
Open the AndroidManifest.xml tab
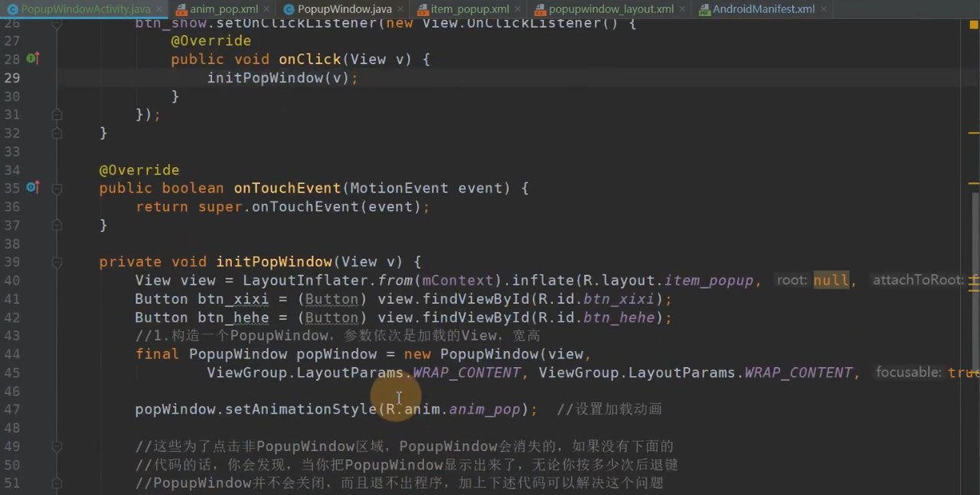click(x=763, y=9)
